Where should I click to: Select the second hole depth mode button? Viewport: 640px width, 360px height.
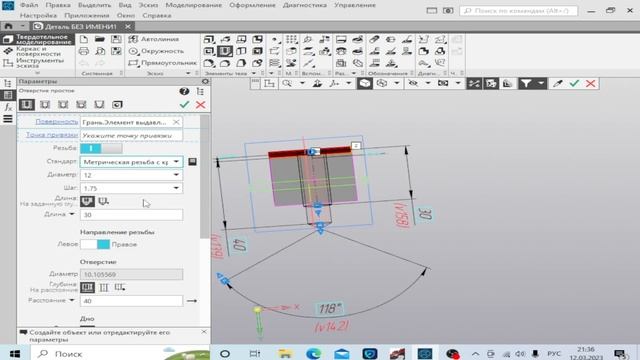(104, 288)
